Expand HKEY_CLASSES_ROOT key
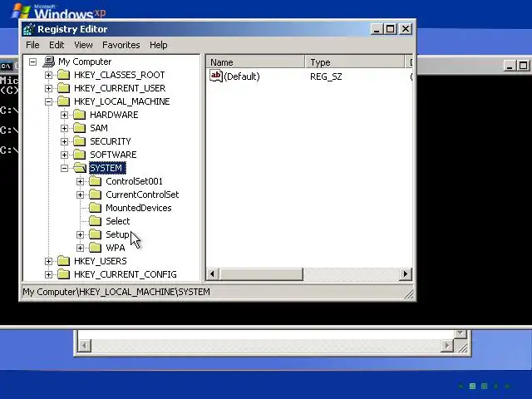Screen dimensions: 532x399 pos(48,75)
